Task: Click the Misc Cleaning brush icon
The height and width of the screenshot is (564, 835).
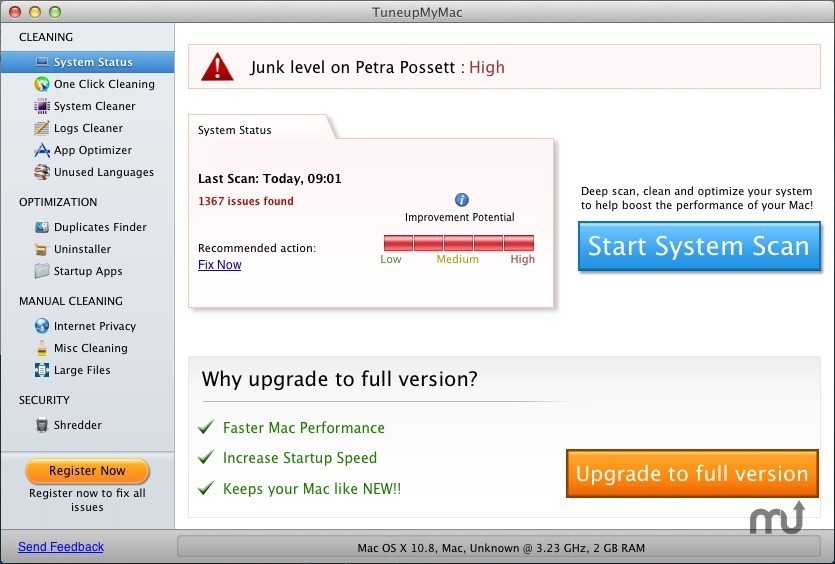Action: pos(42,348)
